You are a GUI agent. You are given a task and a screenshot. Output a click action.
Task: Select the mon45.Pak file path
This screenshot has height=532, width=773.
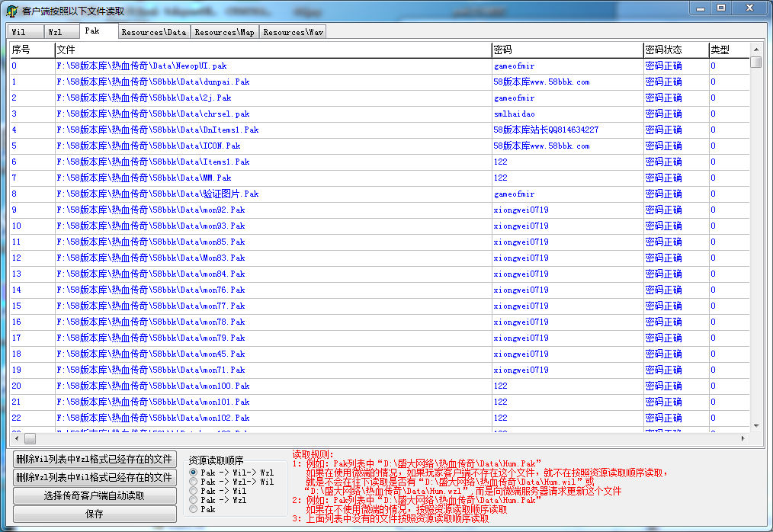[x=151, y=354]
